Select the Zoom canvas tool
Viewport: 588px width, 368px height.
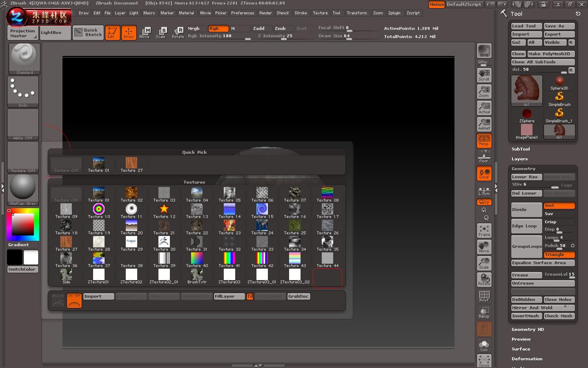tap(484, 91)
